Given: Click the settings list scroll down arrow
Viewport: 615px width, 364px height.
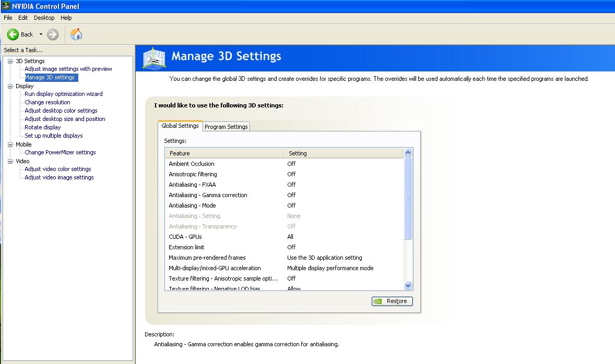Looking at the screenshot, I should point(408,286).
